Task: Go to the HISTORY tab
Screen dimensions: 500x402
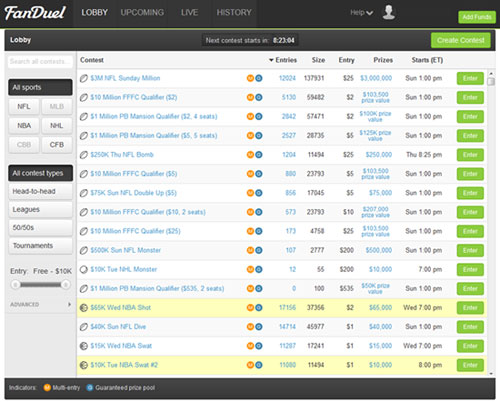Action: 234,13
